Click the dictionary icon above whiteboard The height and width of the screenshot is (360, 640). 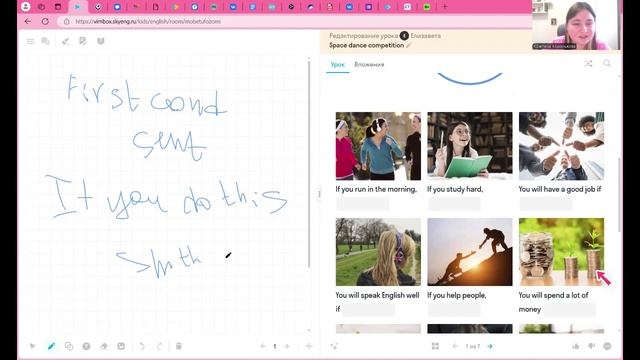[100, 41]
